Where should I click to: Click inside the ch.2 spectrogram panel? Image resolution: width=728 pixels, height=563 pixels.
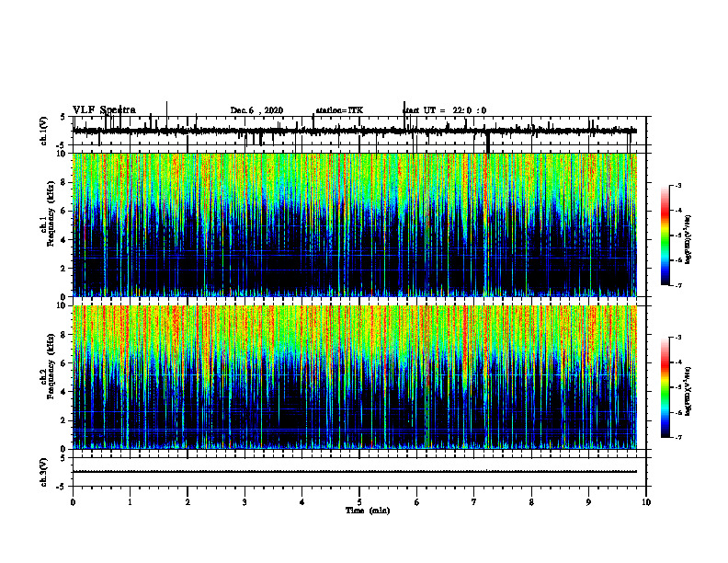[355, 377]
